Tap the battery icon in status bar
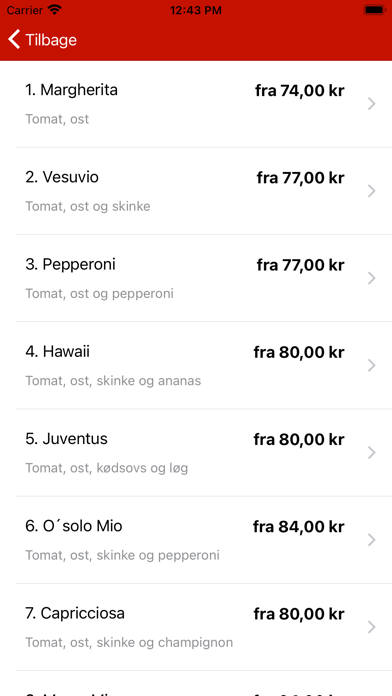The width and height of the screenshot is (392, 696). pos(374,10)
